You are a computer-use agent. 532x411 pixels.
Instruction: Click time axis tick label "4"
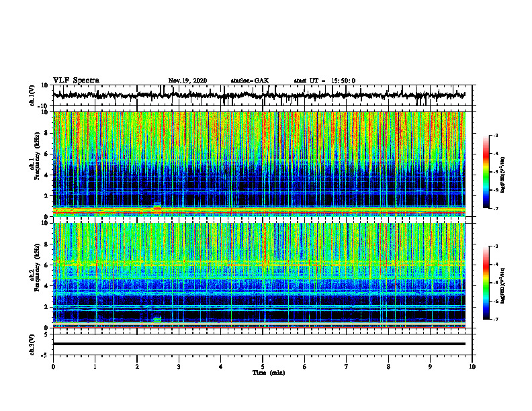[221, 367]
